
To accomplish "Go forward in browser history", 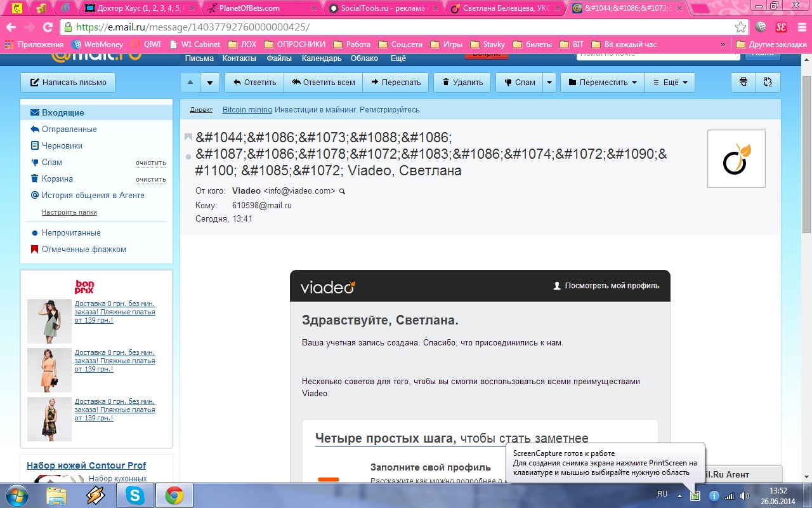I will point(29,27).
